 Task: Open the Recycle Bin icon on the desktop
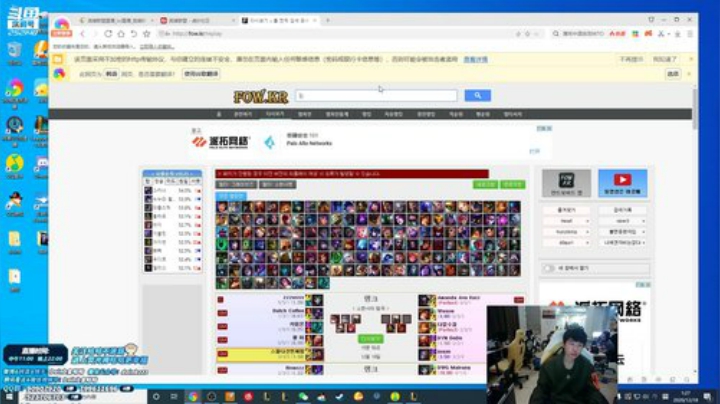coord(14,54)
